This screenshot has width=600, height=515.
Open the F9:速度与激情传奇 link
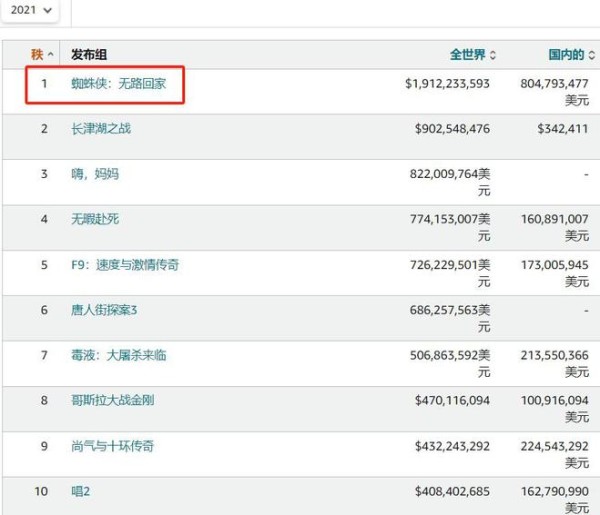pos(125,264)
